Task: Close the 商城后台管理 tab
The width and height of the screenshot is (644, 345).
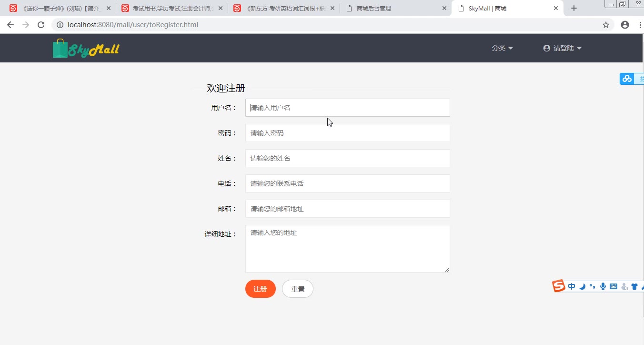Action: 444,8
